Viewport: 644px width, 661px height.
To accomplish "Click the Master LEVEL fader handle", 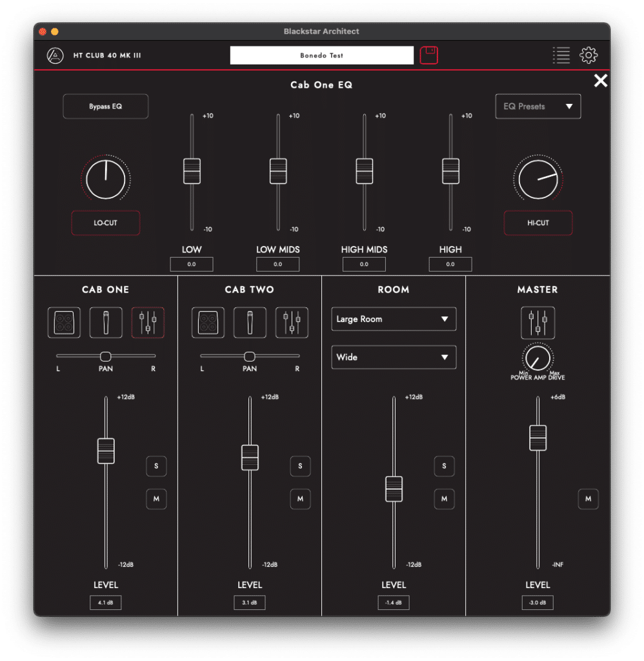I will click(x=538, y=438).
